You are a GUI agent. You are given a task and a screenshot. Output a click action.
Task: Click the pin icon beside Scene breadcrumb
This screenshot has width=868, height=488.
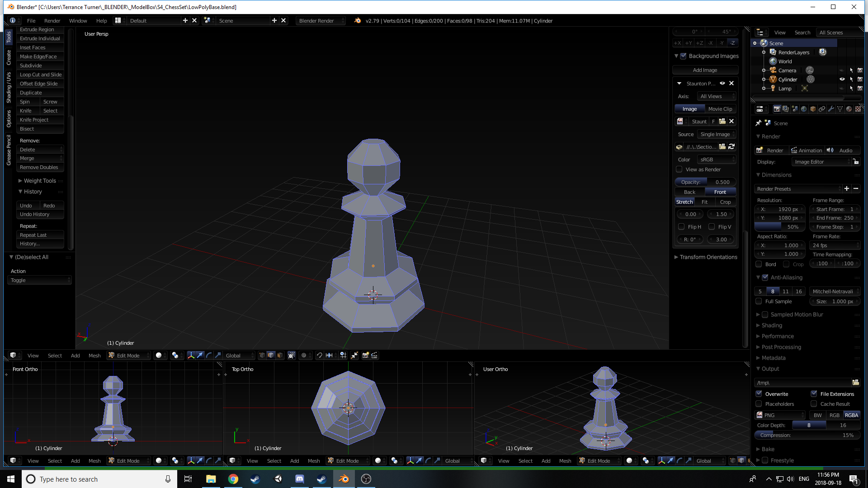pyautogui.click(x=759, y=123)
